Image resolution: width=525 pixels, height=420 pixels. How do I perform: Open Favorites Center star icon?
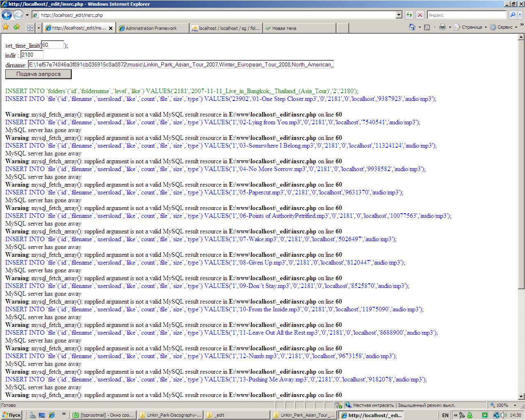coord(6,27)
